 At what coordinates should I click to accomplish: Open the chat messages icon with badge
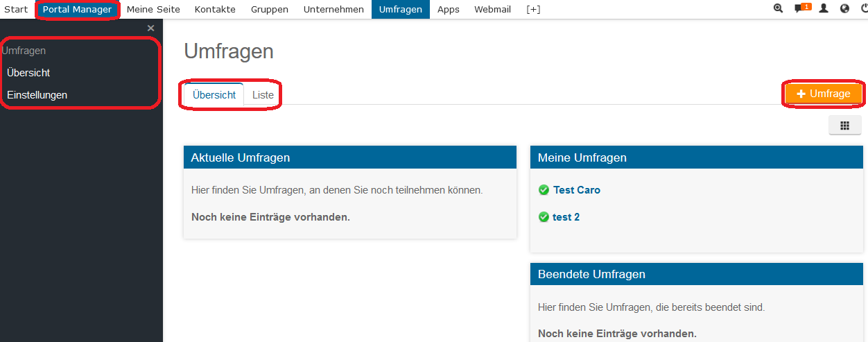point(802,8)
